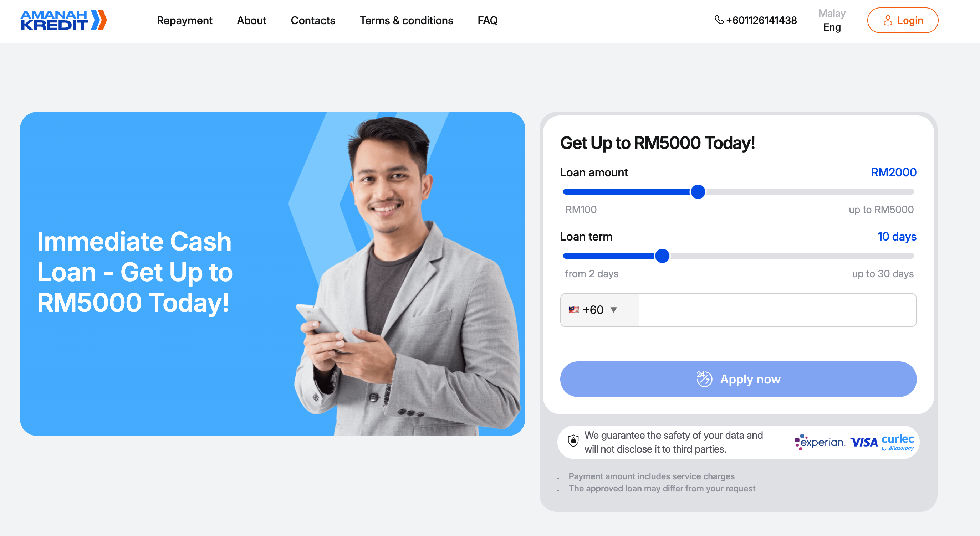Click the phone number input field
Viewport: 980px width, 536px height.
click(777, 310)
